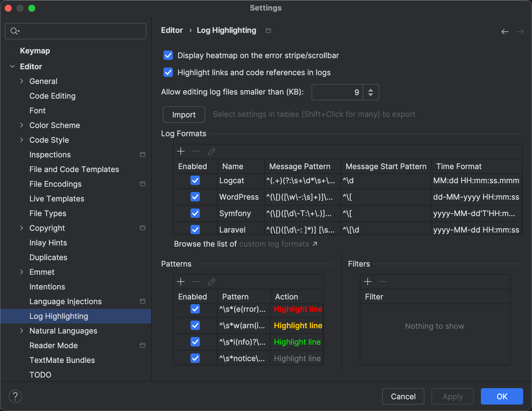Click the search magnifier icon in settings search

pyautogui.click(x=15, y=31)
